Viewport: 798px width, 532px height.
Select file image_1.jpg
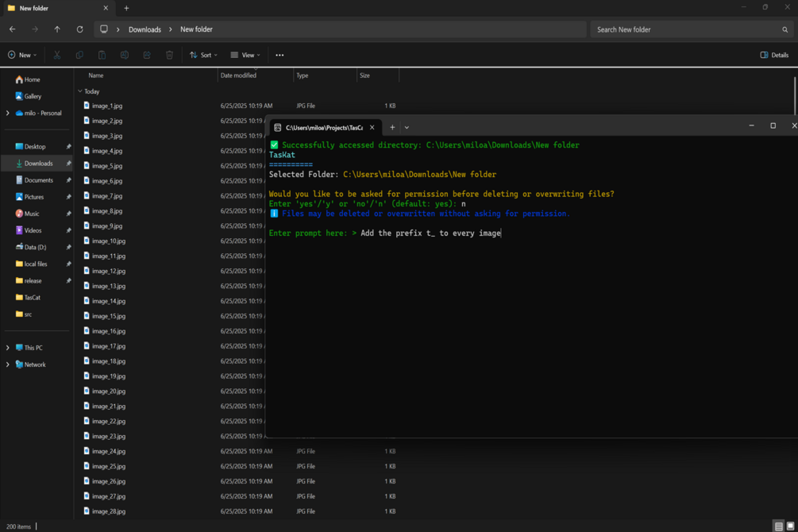(x=103, y=106)
